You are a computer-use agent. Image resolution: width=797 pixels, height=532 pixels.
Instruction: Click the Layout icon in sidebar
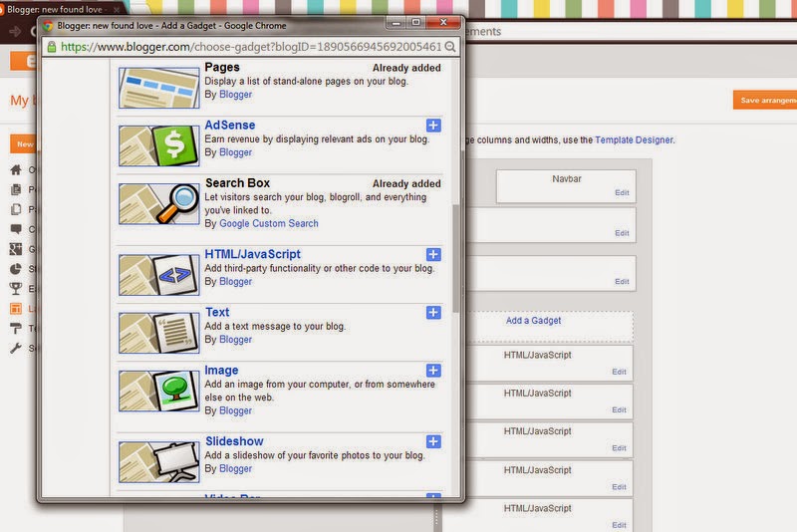[x=16, y=309]
